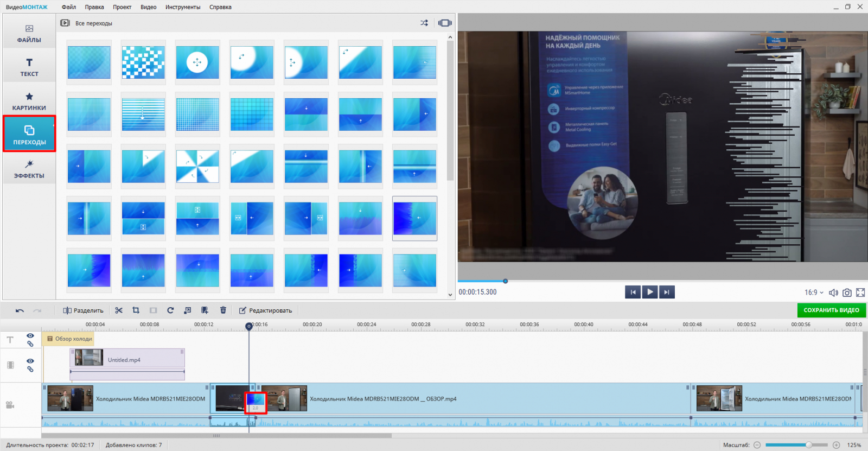Image resolution: width=868 pixels, height=451 pixels.
Task: Open the volume control under the preview
Action: [833, 293]
